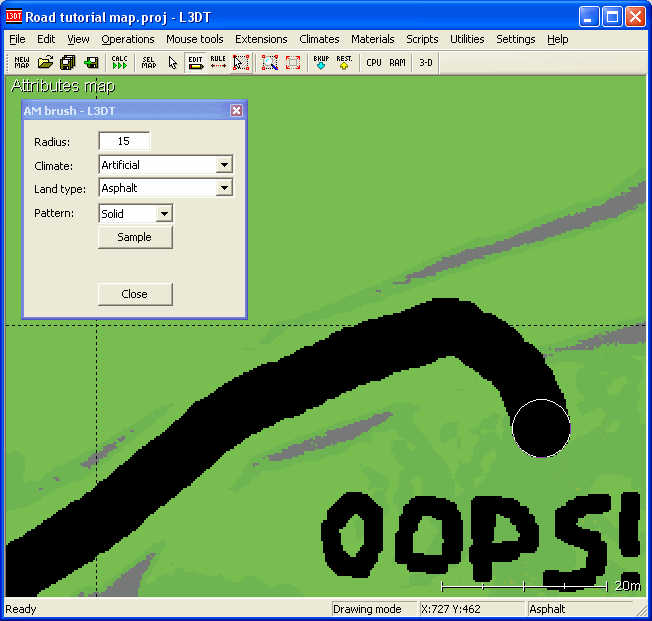The image size is (652, 621).
Task: Open the Pattern dropdown set to Solid
Action: click(x=164, y=214)
